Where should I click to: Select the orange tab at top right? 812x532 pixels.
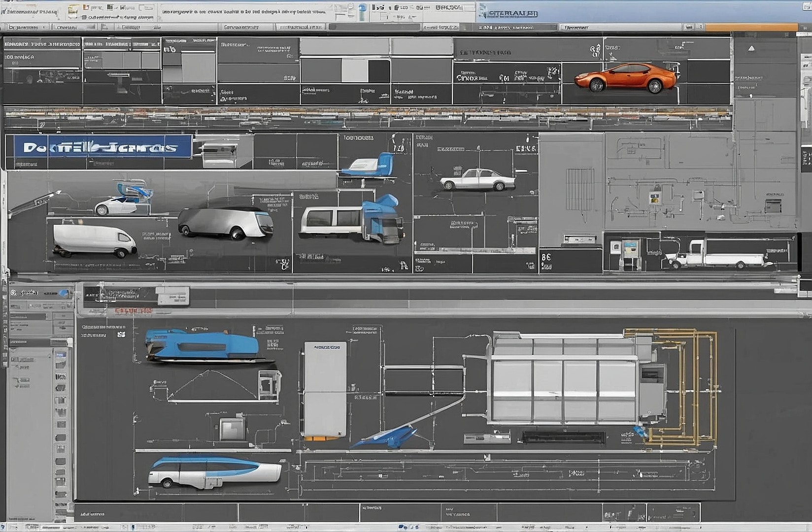tap(750, 28)
